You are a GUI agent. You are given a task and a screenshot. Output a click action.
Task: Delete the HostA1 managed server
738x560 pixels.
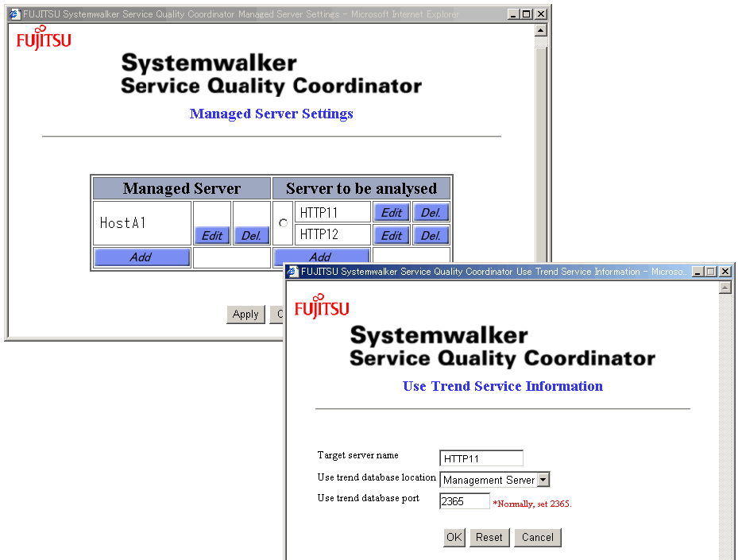pyautogui.click(x=252, y=236)
